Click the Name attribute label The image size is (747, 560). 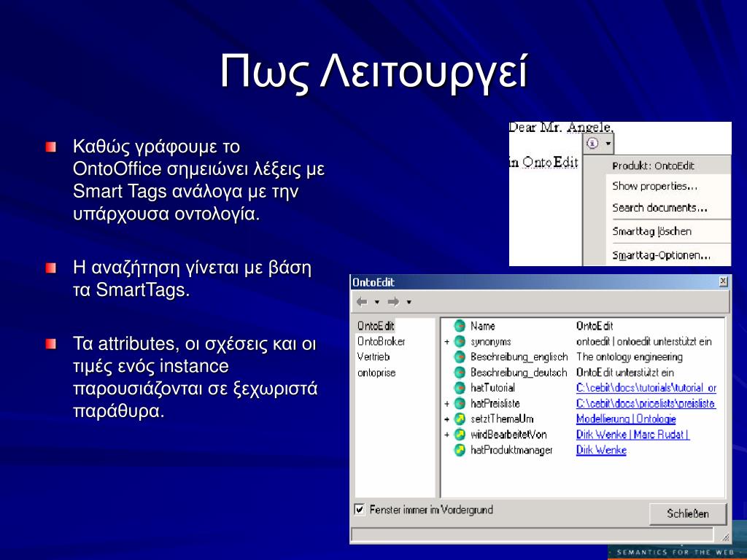[x=483, y=326]
